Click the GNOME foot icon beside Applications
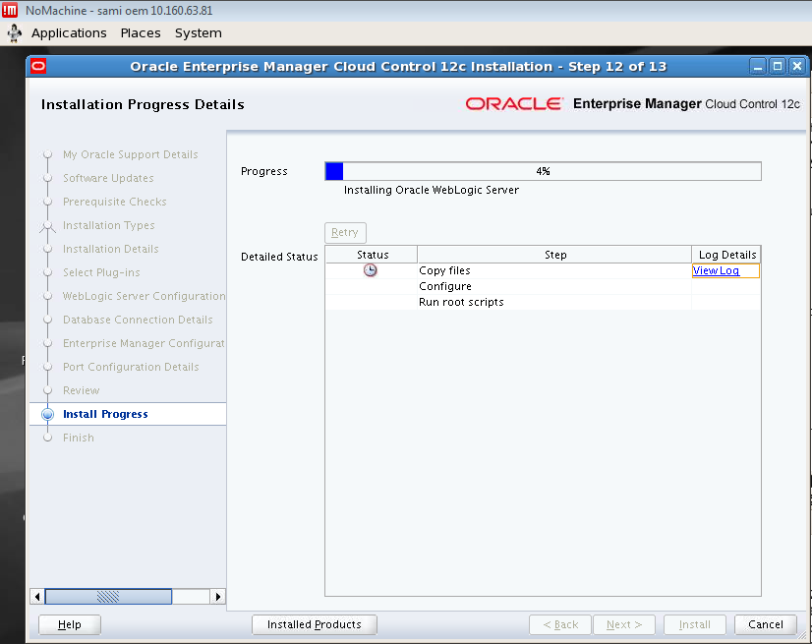The height and width of the screenshot is (644, 812). (15, 33)
